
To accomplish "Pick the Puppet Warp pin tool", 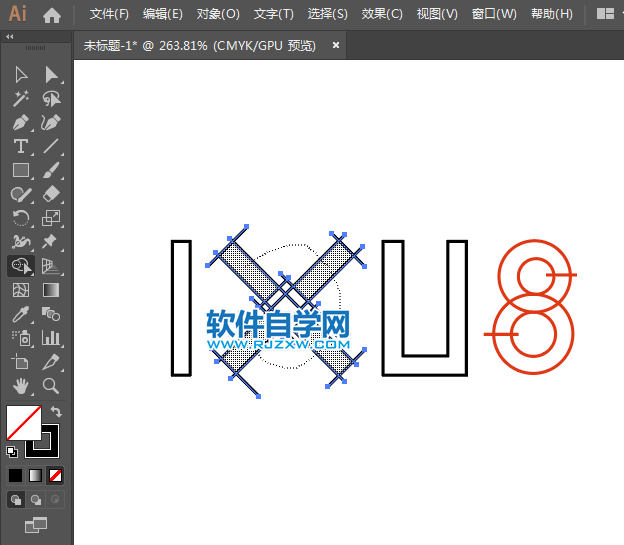I will pyautogui.click(x=51, y=242).
